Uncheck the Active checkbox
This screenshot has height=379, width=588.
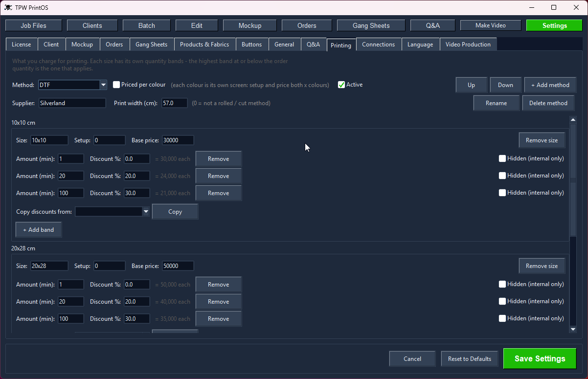pos(341,85)
